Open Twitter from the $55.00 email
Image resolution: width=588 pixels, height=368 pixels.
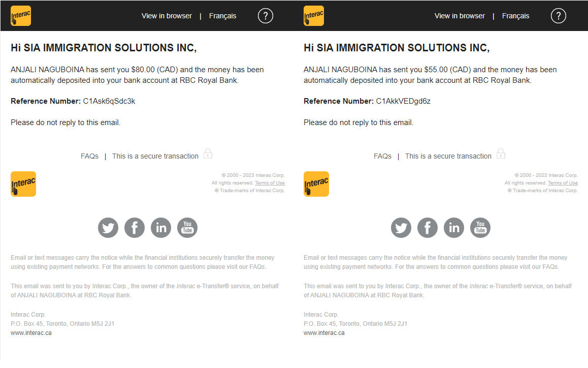401,228
